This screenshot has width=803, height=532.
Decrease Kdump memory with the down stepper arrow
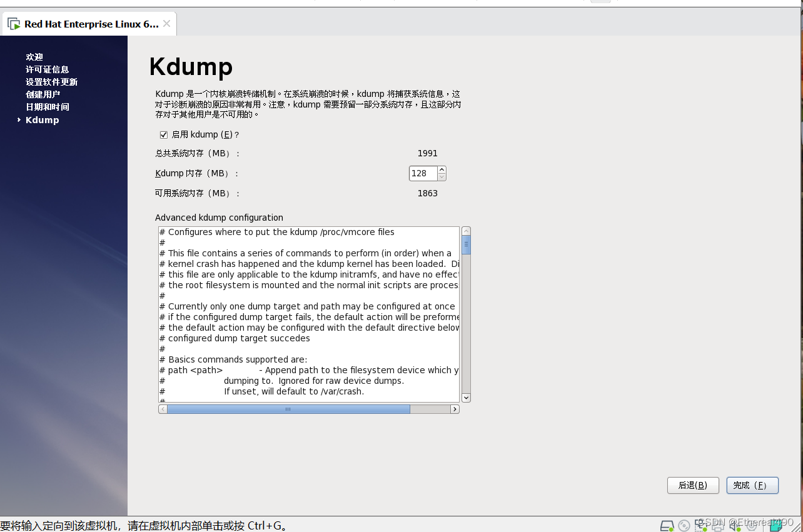[x=442, y=177]
